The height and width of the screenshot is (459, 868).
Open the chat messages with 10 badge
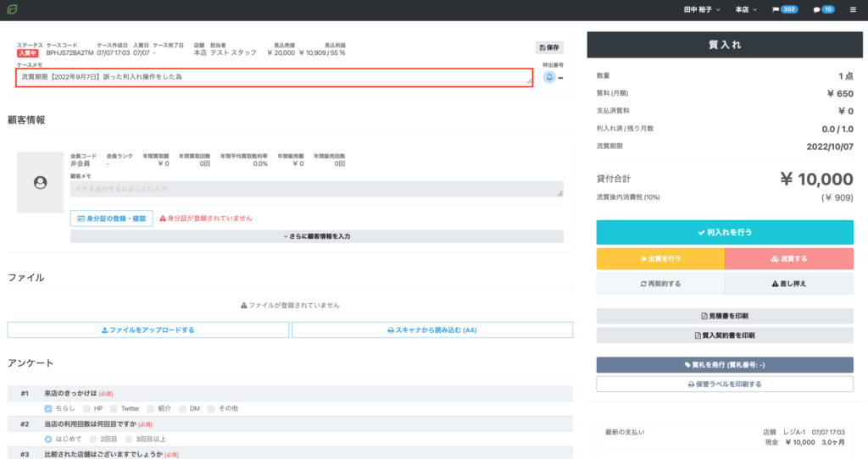coord(824,9)
